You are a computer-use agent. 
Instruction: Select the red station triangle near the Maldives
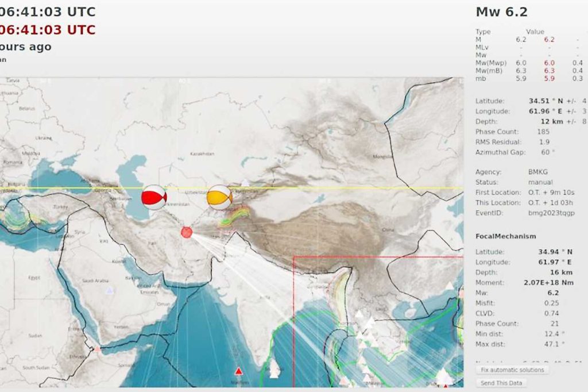pyautogui.click(x=238, y=371)
